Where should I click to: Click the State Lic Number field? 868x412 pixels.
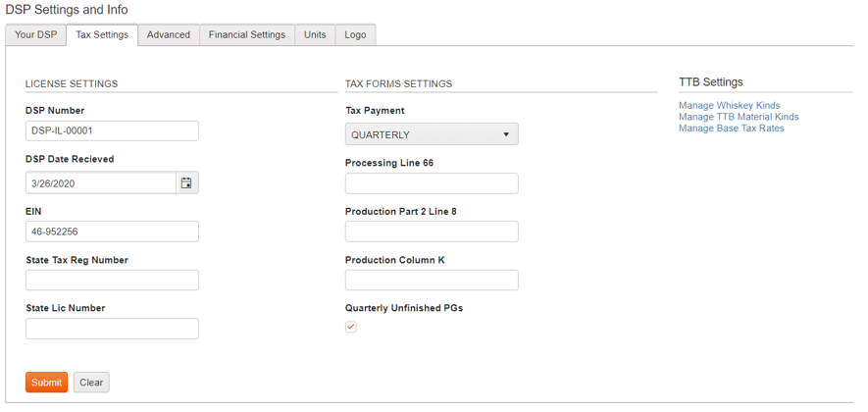(112, 329)
